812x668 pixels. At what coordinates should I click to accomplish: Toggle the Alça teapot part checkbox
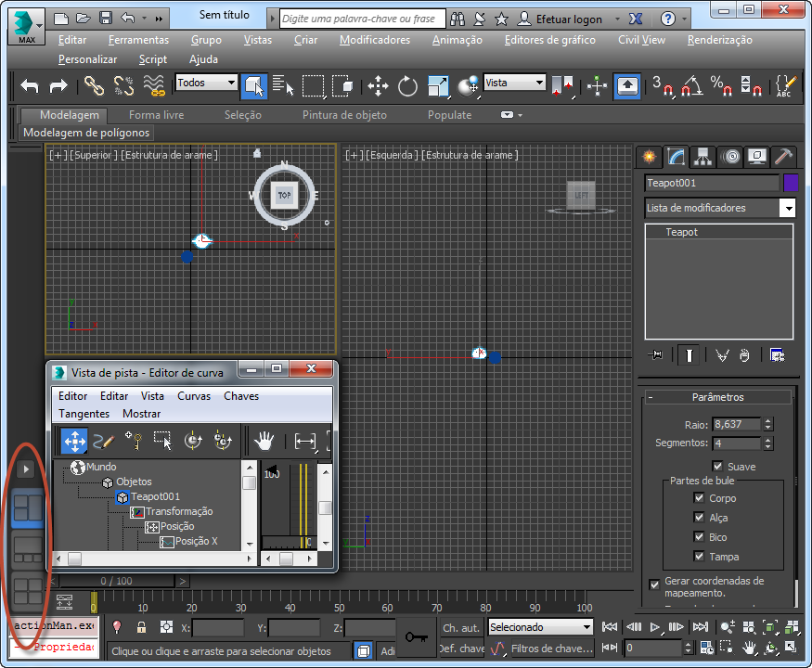click(700, 518)
